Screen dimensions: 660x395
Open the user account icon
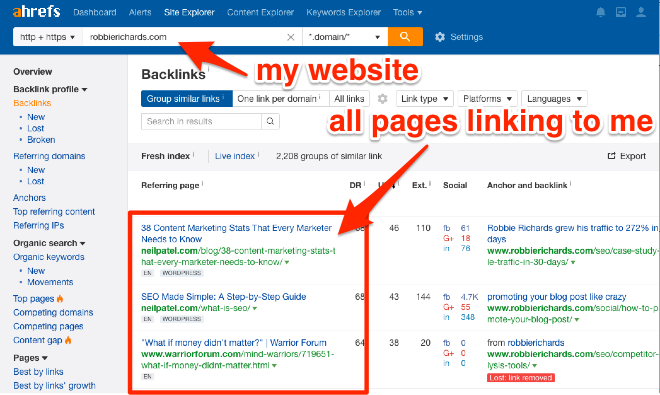coord(641,12)
